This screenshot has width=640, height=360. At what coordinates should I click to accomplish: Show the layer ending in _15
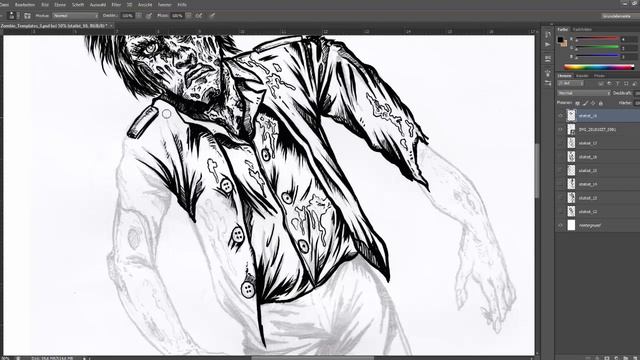pos(560,171)
